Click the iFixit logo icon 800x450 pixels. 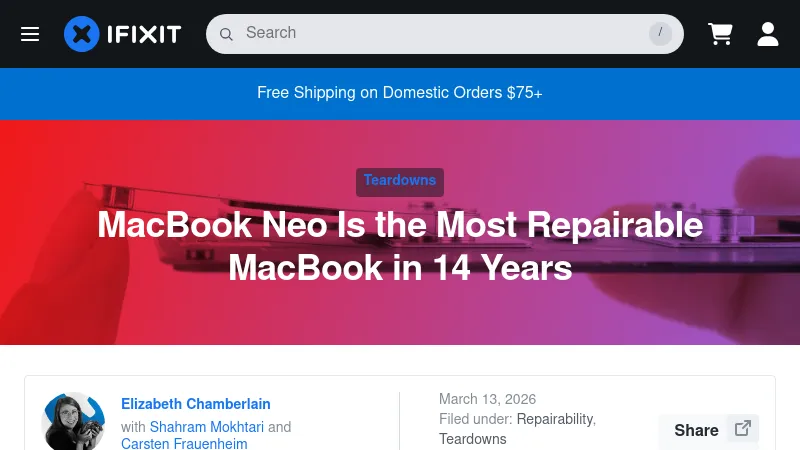[x=82, y=34]
